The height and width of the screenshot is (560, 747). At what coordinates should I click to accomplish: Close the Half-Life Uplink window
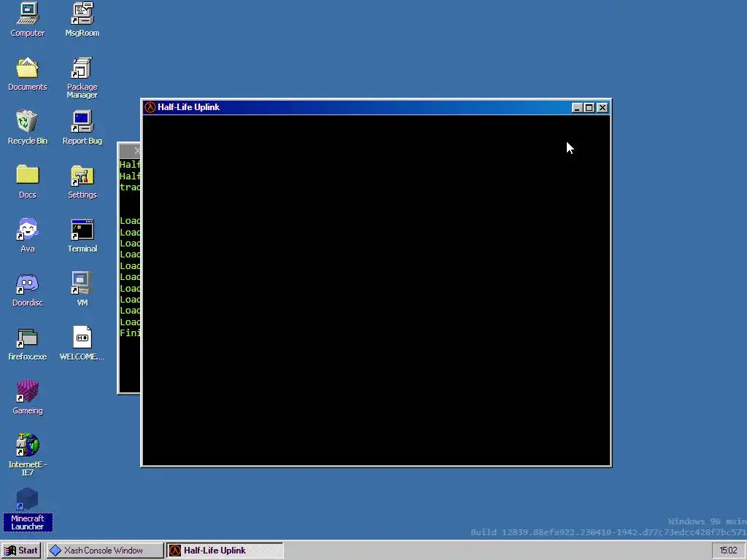click(602, 108)
